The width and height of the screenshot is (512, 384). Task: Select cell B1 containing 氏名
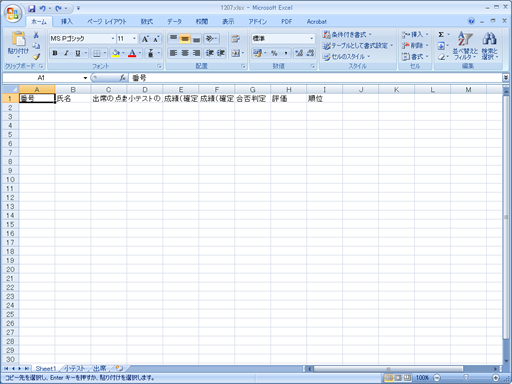click(73, 99)
